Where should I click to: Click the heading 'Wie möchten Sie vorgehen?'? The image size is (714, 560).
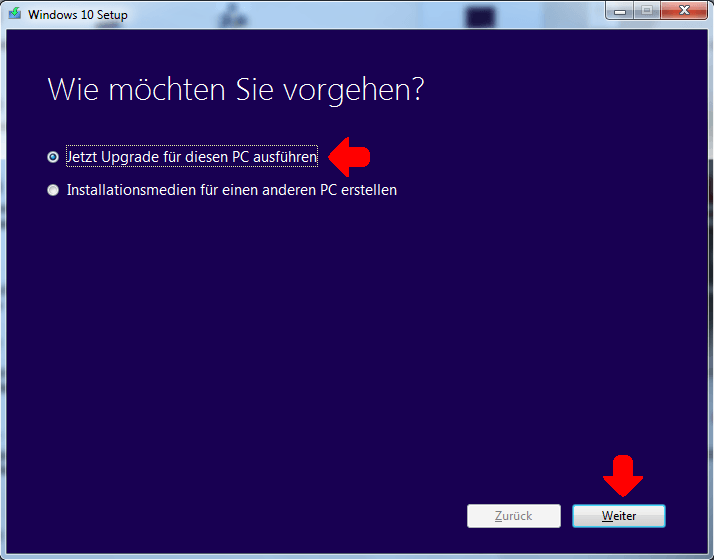(236, 90)
